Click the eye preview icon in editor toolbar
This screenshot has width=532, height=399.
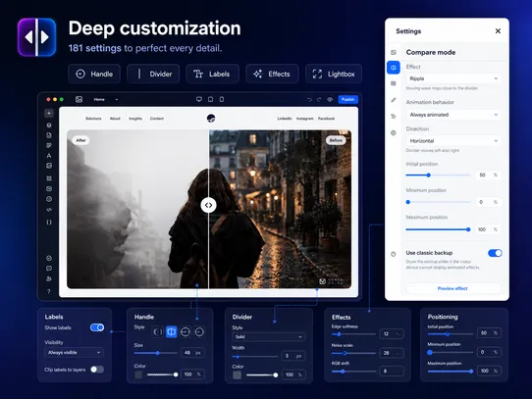[x=330, y=100]
